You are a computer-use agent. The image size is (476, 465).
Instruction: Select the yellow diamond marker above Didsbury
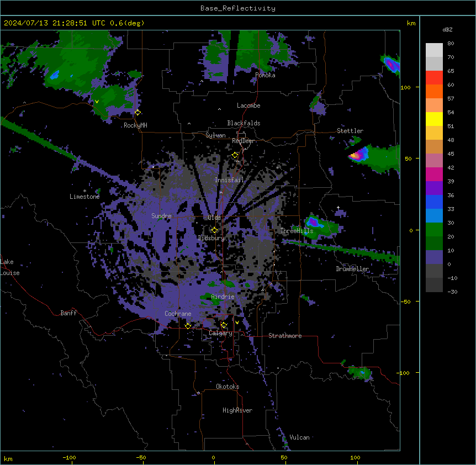point(214,230)
